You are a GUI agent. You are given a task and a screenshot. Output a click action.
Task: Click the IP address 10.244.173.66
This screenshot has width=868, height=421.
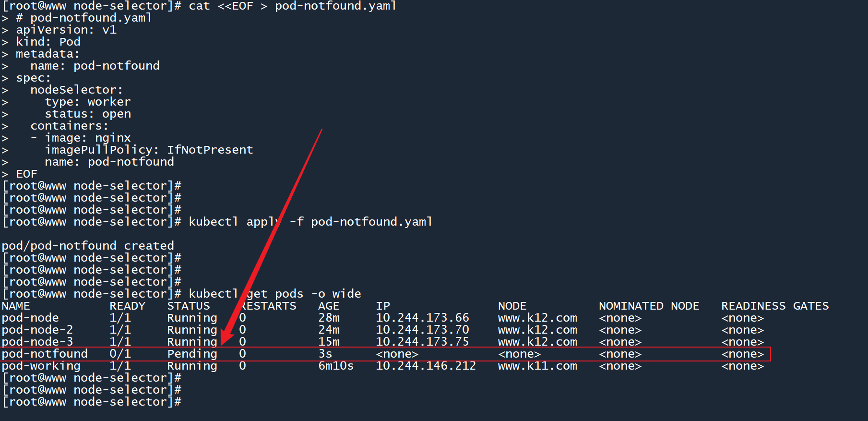pos(422,318)
